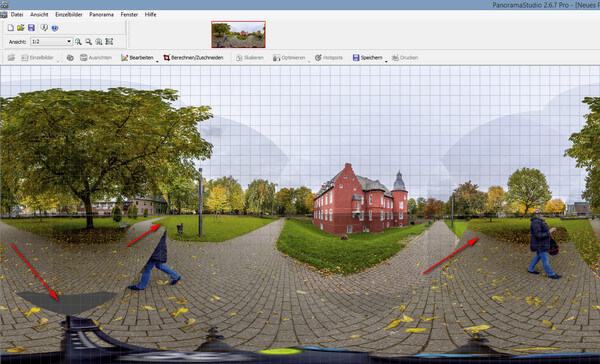Click the help shield icon
Image resolution: width=600 pixels, height=364 pixels.
[55, 28]
